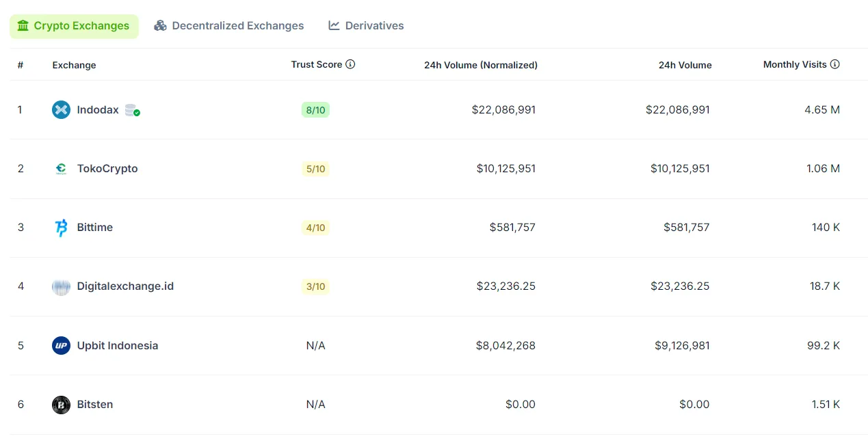Screen dimensions: 868x445
Task: Click Digitalexchange.id 3/10 trust score badge
Action: coord(315,286)
